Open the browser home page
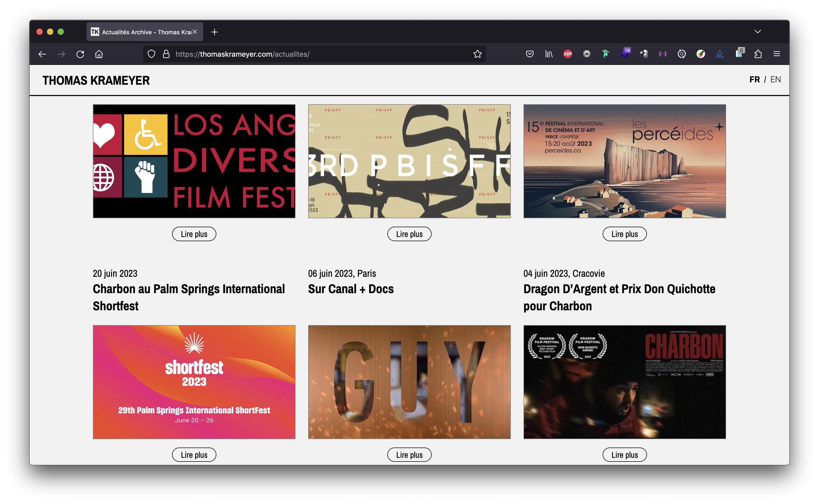Image resolution: width=819 pixels, height=504 pixels. [x=99, y=54]
